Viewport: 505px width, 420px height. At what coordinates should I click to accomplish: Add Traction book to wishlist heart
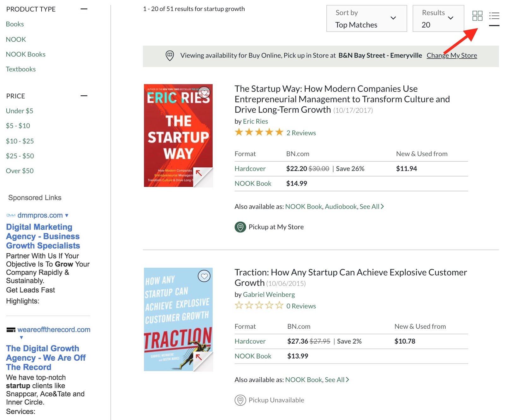204,276
